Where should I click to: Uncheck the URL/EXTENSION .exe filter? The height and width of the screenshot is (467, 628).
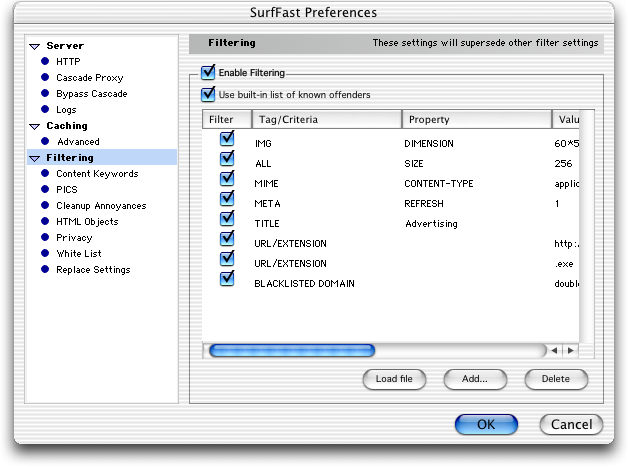coord(227,259)
